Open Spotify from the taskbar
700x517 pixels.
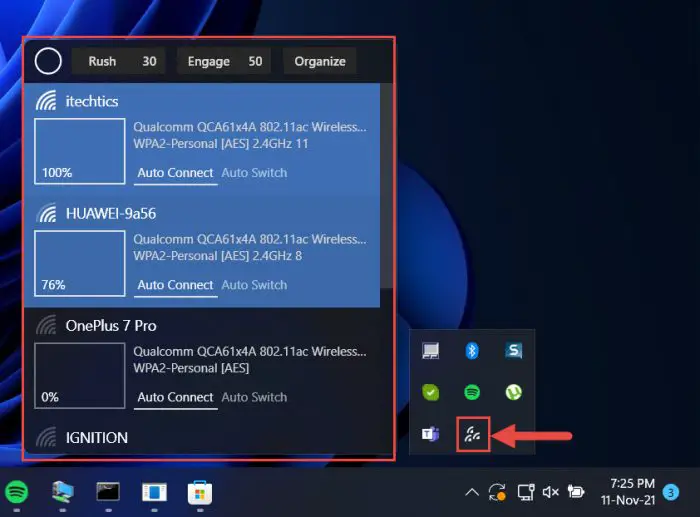[17, 492]
